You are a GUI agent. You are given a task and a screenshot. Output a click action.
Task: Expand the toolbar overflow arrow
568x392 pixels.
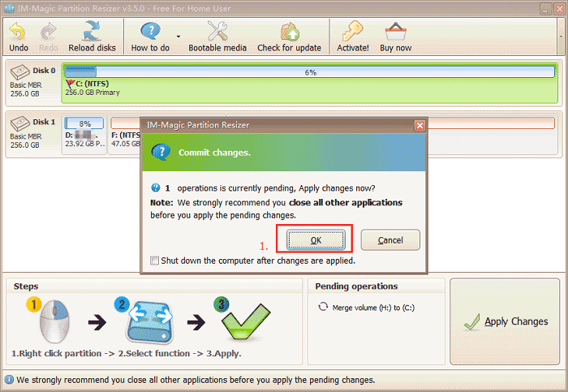click(x=561, y=37)
